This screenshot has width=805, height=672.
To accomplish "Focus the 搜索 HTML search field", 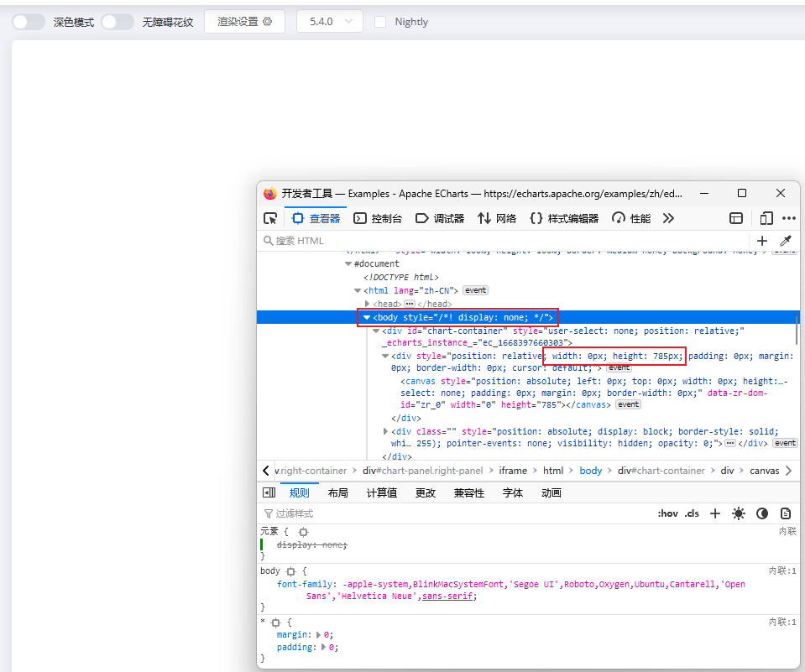I will click(x=503, y=241).
